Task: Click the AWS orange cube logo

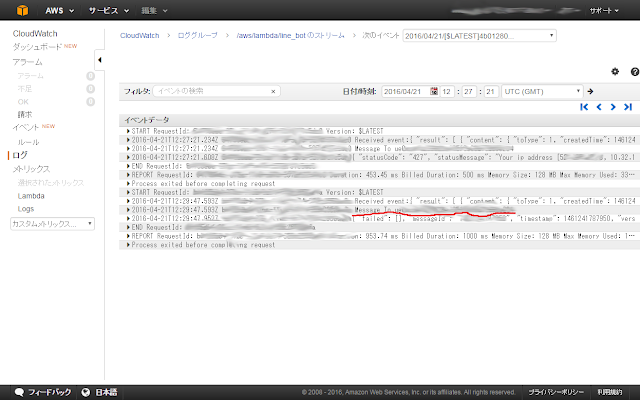Action: click(22, 10)
